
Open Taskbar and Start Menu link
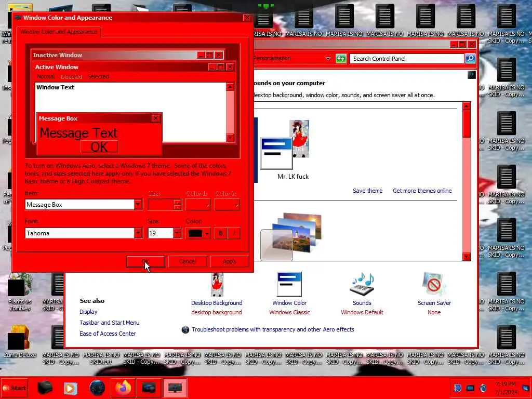pyautogui.click(x=109, y=323)
